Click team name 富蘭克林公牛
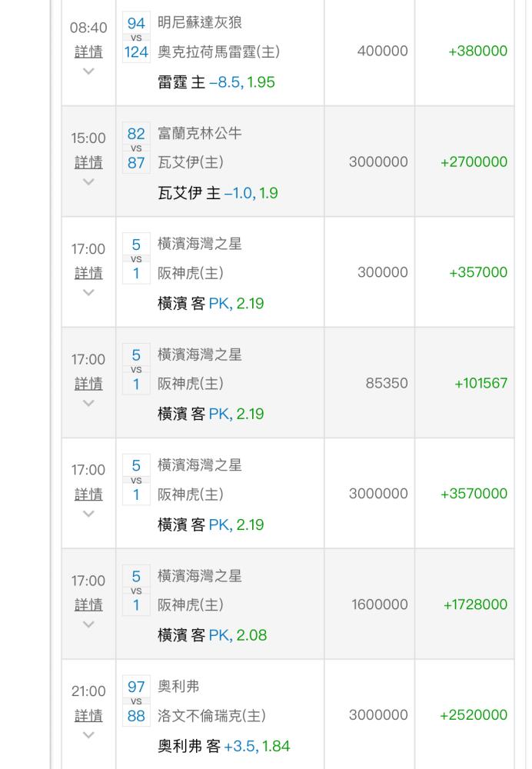Image resolution: width=532 pixels, height=769 pixels. (200, 133)
